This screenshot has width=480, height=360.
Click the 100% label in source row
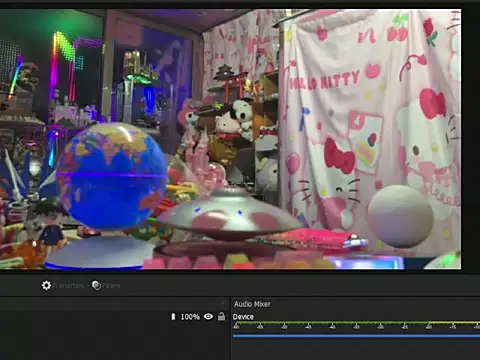pos(190,317)
